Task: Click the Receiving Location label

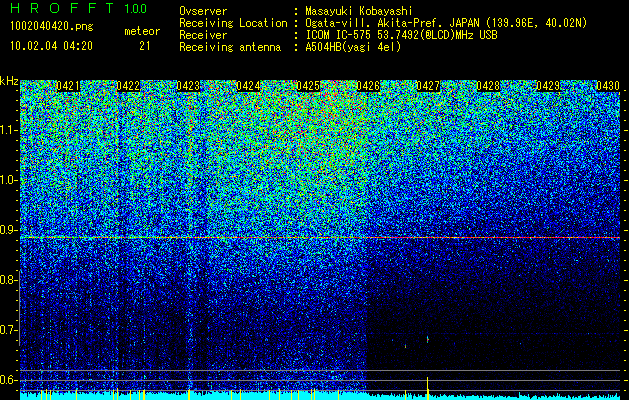Action: click(x=233, y=23)
